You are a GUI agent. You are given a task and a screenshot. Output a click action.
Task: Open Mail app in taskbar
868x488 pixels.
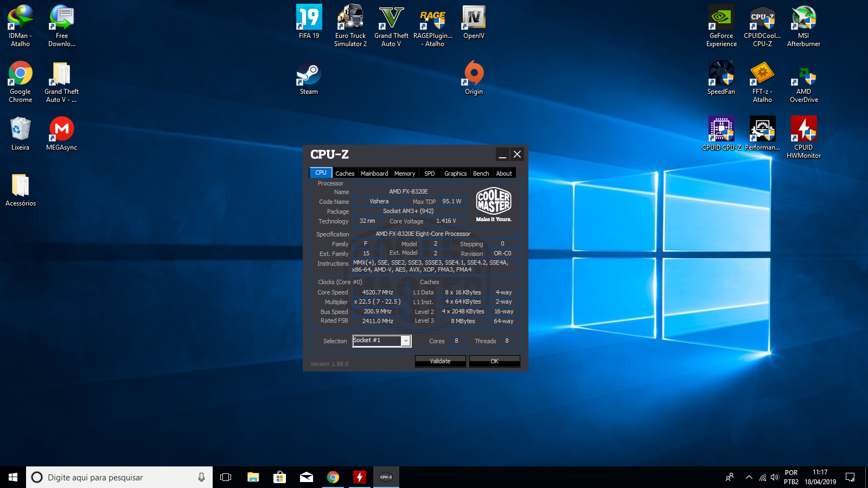[306, 477]
